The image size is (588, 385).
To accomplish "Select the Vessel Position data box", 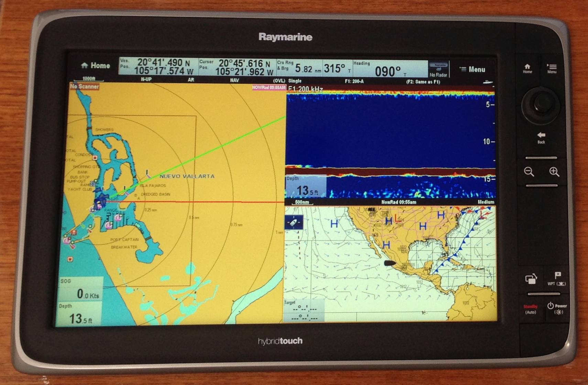I will pos(159,66).
